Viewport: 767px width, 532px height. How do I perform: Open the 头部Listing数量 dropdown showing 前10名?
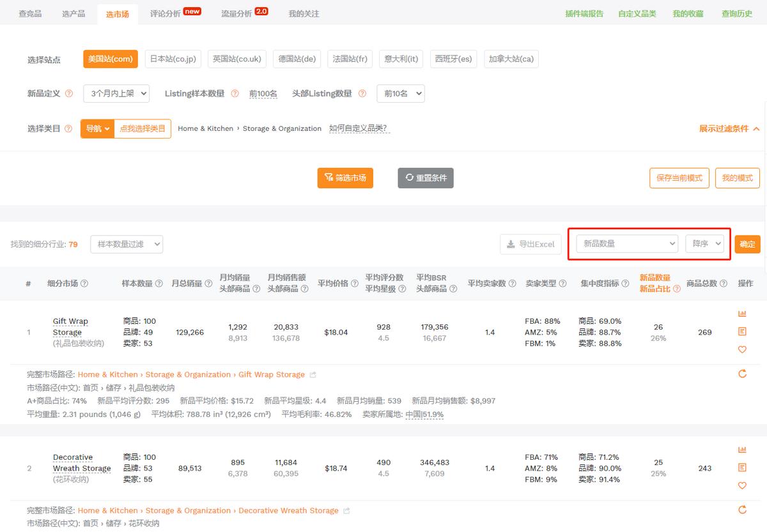coord(401,93)
